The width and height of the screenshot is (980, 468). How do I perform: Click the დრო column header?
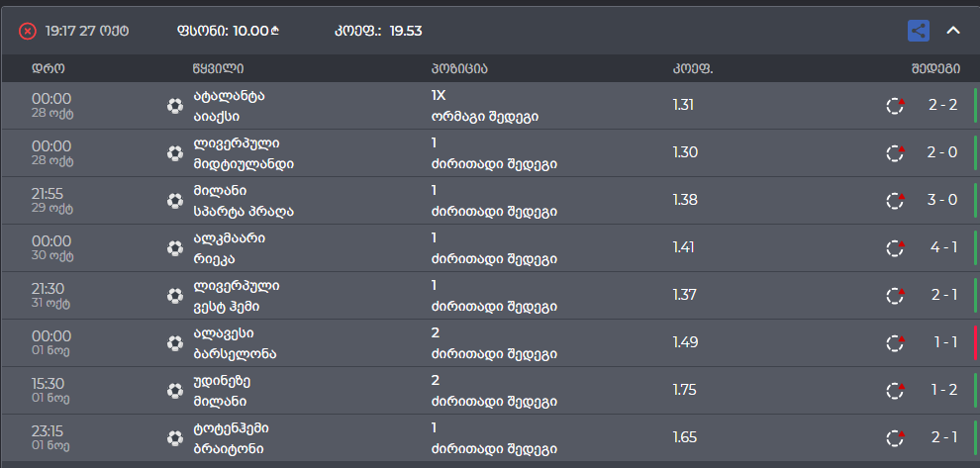[49, 68]
